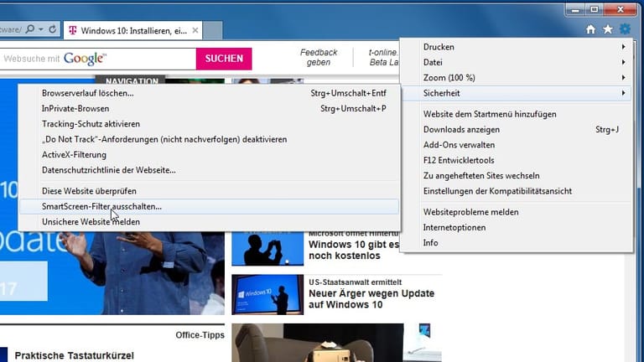Open Neuer Ärger wegen Update article
Viewport: 644px width, 362px height.
(x=371, y=299)
